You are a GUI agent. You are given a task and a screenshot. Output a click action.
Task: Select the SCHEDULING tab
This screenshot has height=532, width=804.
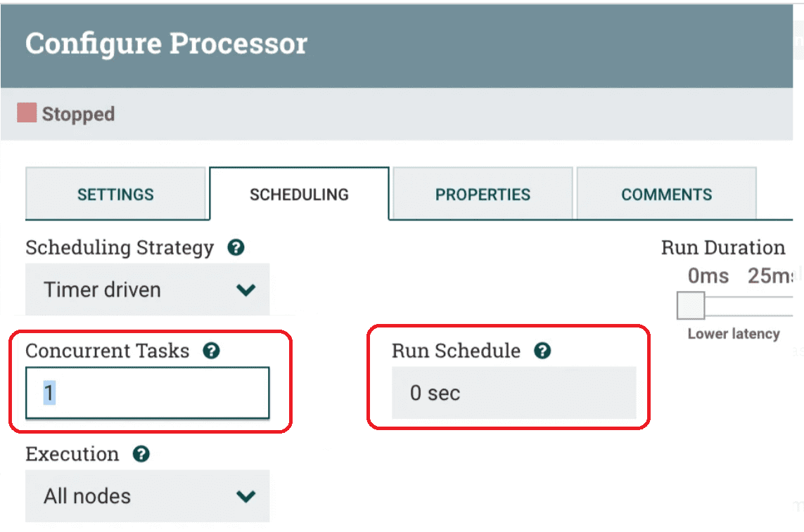(299, 194)
